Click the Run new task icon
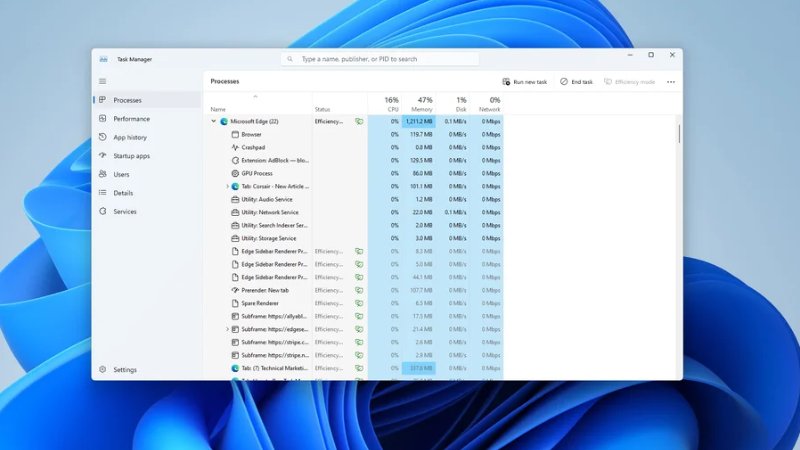 [x=506, y=82]
